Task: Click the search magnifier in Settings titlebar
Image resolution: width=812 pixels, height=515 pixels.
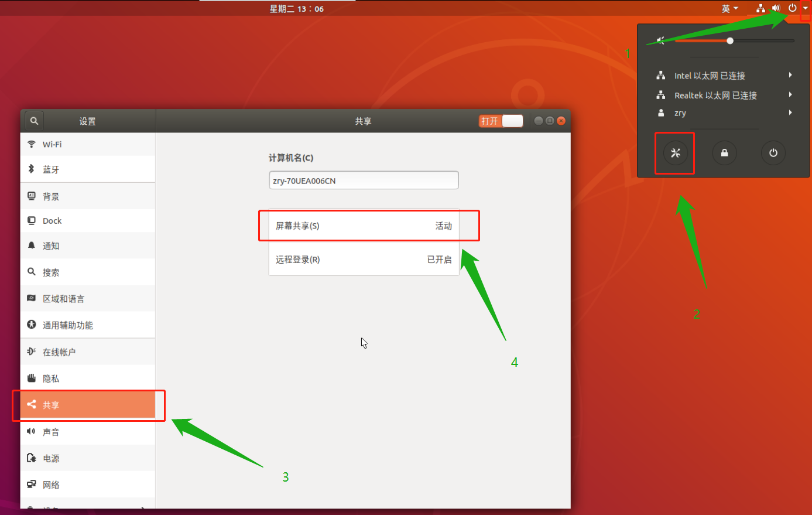Action: (33, 121)
